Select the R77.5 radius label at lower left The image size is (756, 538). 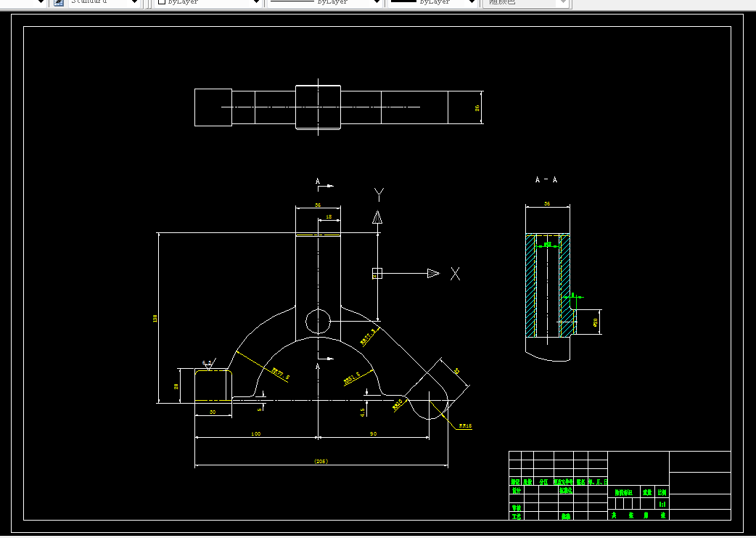point(281,374)
